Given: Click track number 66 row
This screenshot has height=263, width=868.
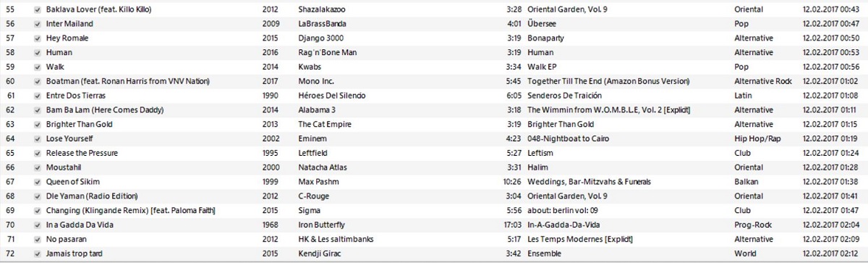Looking at the screenshot, I should [434, 167].
